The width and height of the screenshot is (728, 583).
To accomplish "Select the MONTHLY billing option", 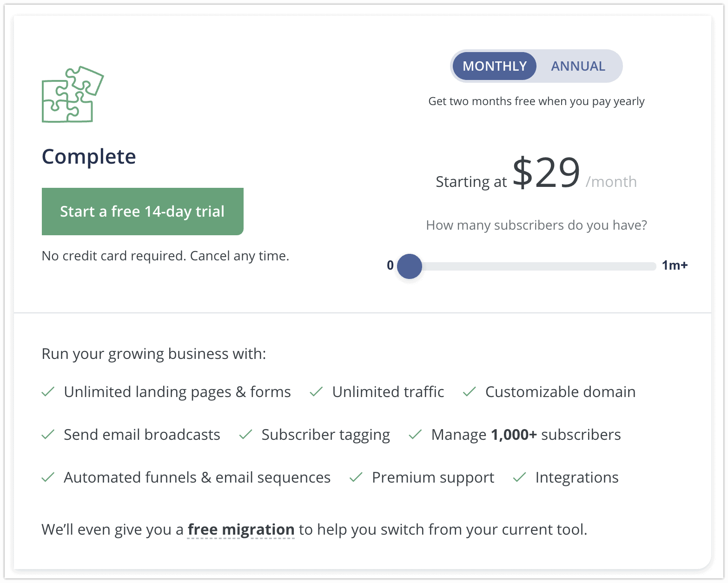I will tap(495, 66).
